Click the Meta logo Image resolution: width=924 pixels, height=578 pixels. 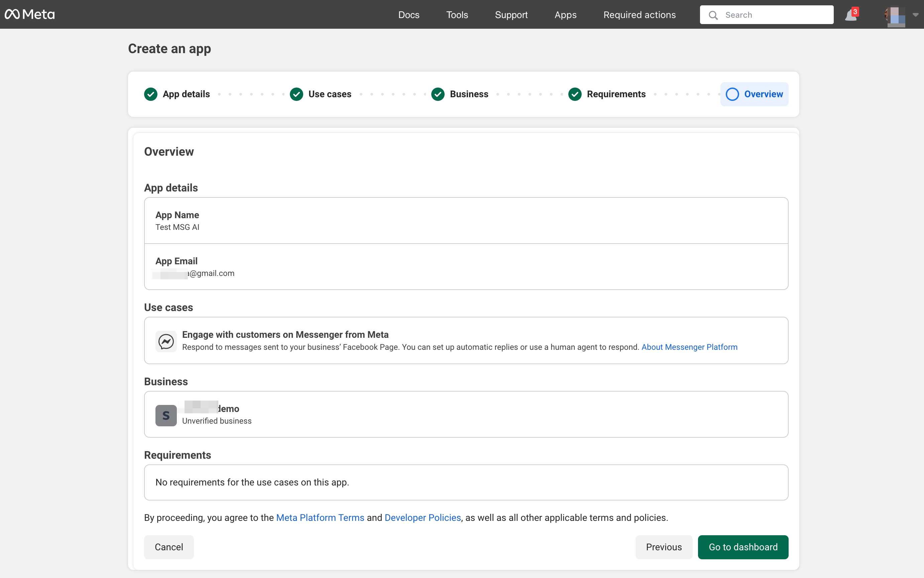pos(30,14)
